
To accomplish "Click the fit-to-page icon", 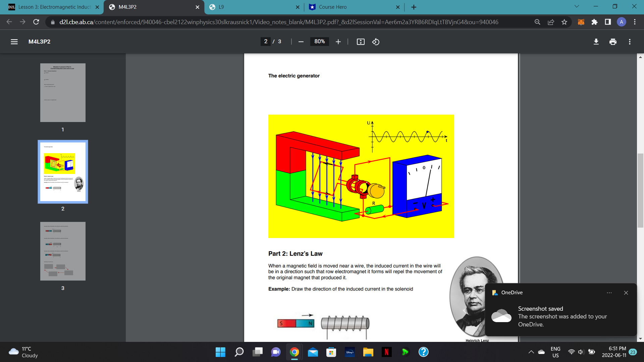I will click(x=360, y=42).
